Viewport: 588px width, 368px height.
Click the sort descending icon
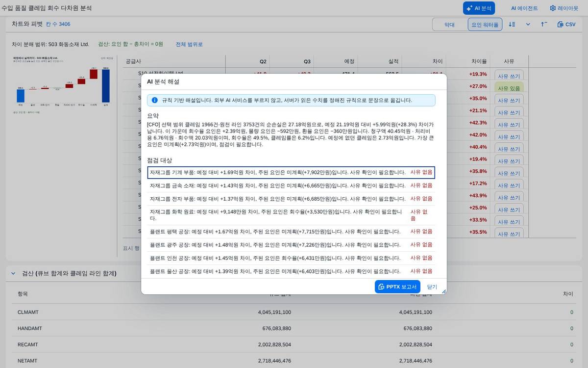pyautogui.click(x=512, y=24)
